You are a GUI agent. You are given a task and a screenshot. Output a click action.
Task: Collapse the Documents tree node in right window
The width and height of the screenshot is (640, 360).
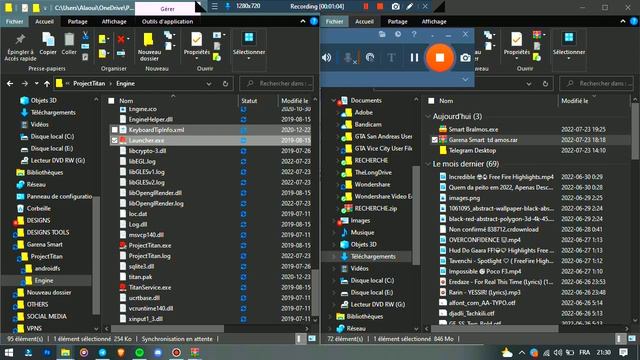(x=333, y=100)
